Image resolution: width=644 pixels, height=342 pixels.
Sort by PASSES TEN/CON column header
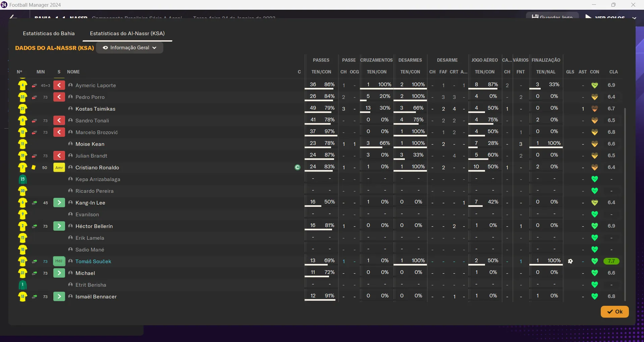pyautogui.click(x=321, y=72)
